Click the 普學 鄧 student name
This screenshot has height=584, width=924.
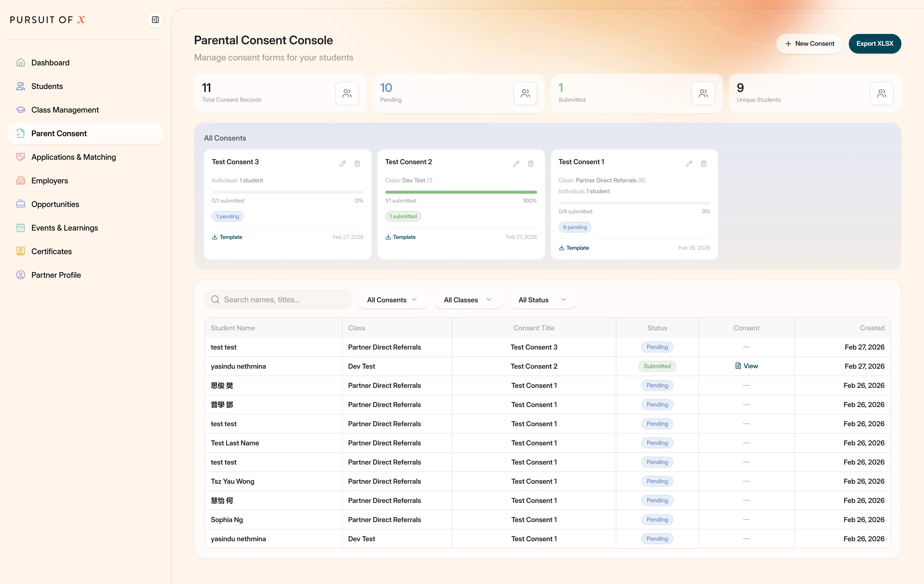[222, 404]
